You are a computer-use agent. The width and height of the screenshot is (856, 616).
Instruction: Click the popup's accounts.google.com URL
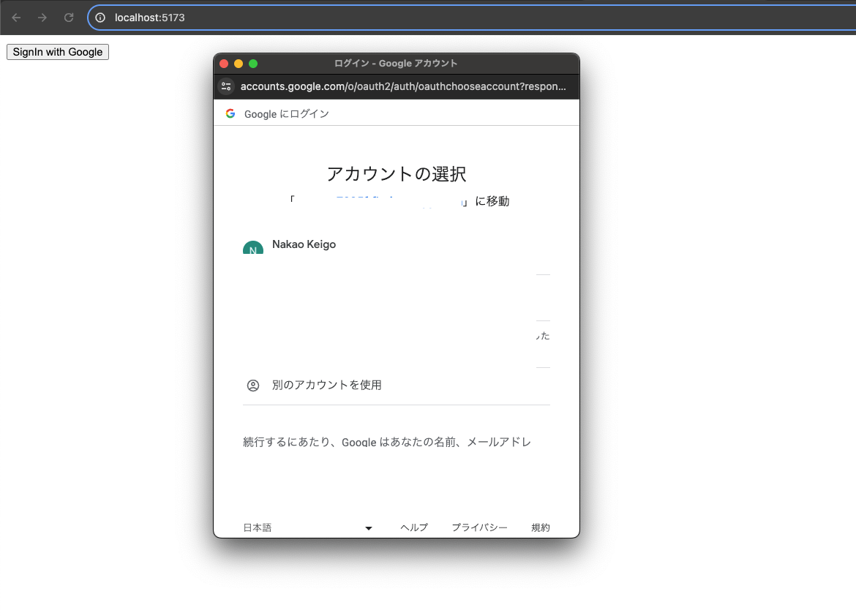click(x=403, y=86)
